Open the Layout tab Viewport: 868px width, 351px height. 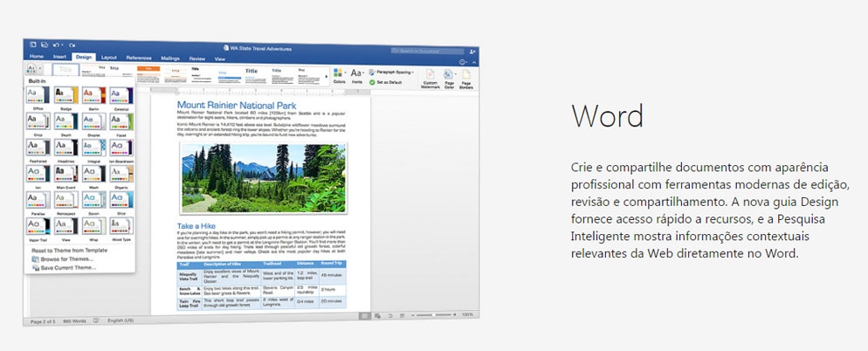(x=109, y=58)
